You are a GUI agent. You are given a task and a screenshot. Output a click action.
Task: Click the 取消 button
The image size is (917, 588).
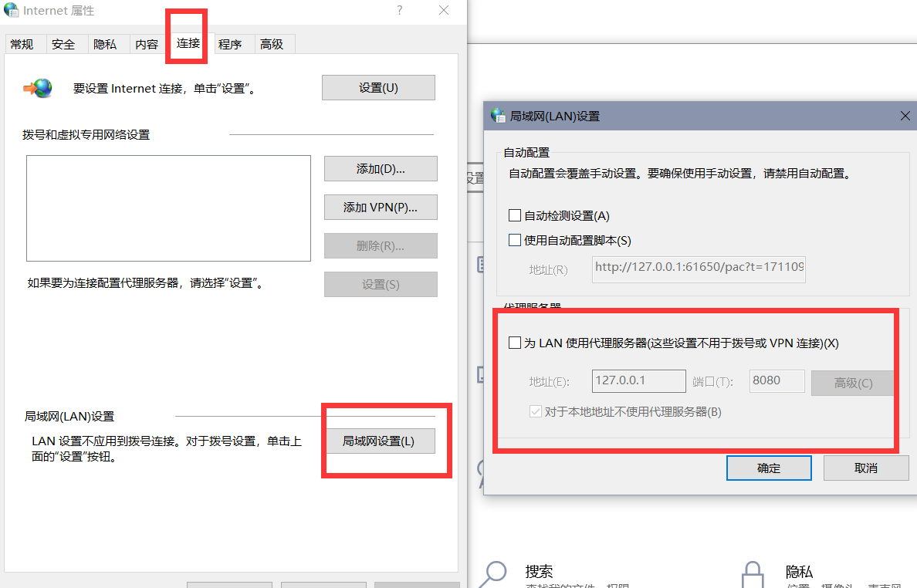tap(866, 468)
